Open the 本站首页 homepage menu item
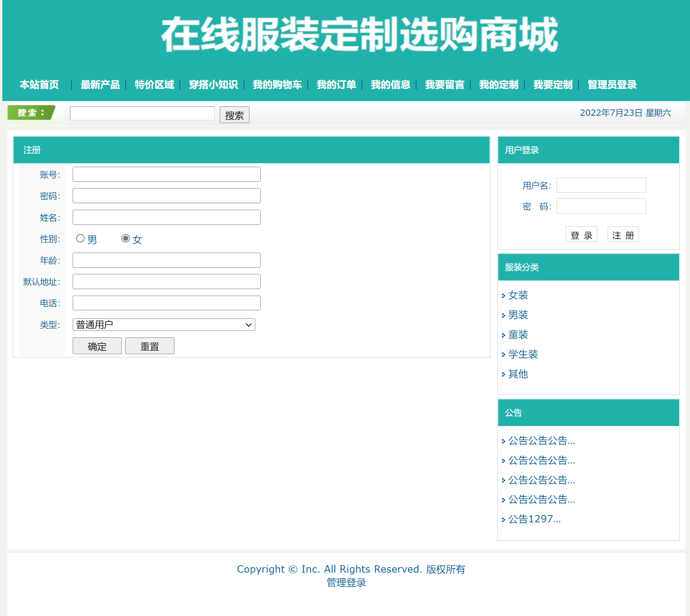The height and width of the screenshot is (616, 690). click(39, 85)
